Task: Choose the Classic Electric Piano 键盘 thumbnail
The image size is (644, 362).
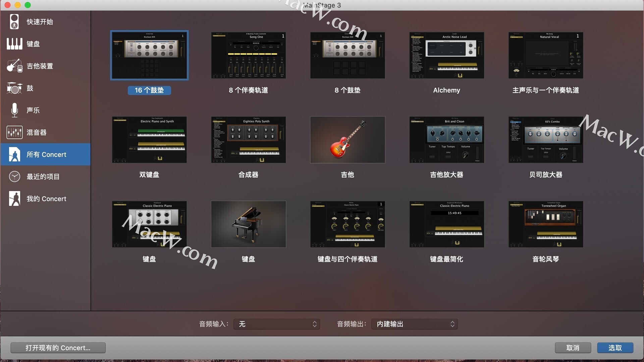Action: [x=149, y=224]
